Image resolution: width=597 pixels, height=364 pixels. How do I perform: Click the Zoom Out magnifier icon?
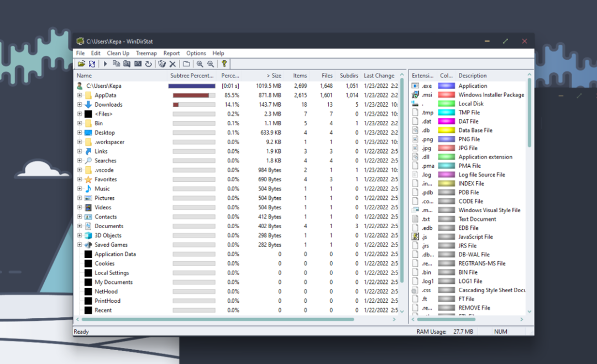click(210, 64)
